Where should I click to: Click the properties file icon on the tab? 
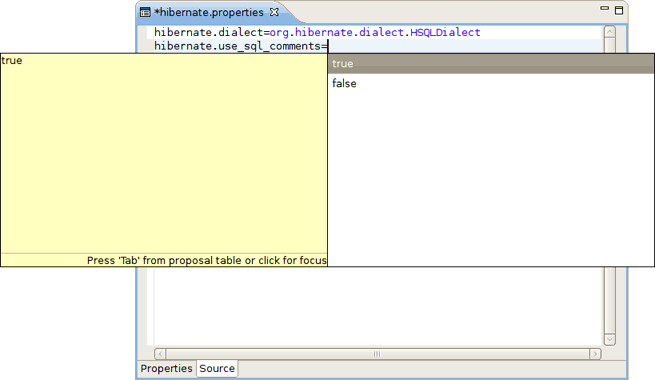tap(145, 12)
